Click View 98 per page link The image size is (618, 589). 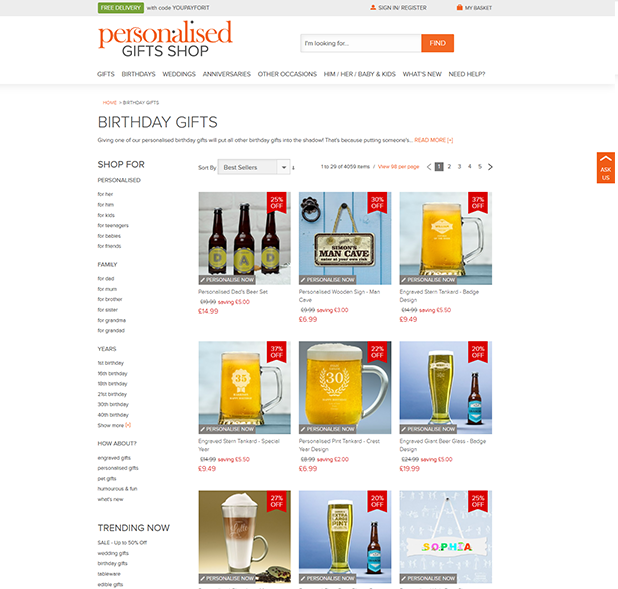coord(398,167)
